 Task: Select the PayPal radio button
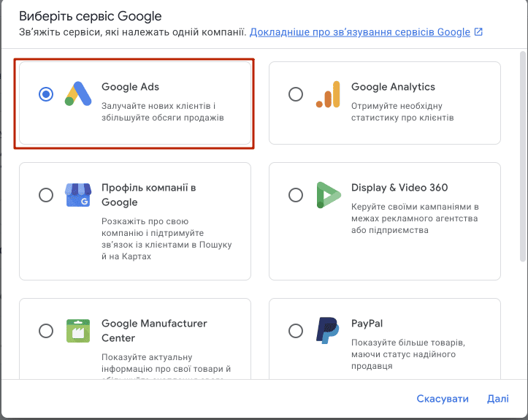point(296,331)
